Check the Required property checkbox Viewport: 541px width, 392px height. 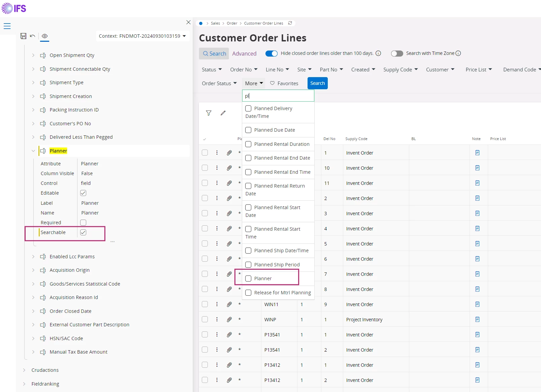(x=83, y=223)
